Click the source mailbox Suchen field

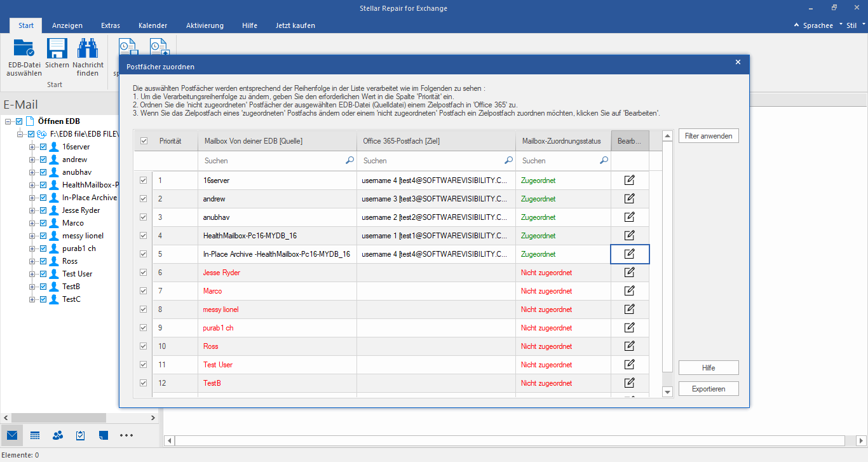[273, 161]
